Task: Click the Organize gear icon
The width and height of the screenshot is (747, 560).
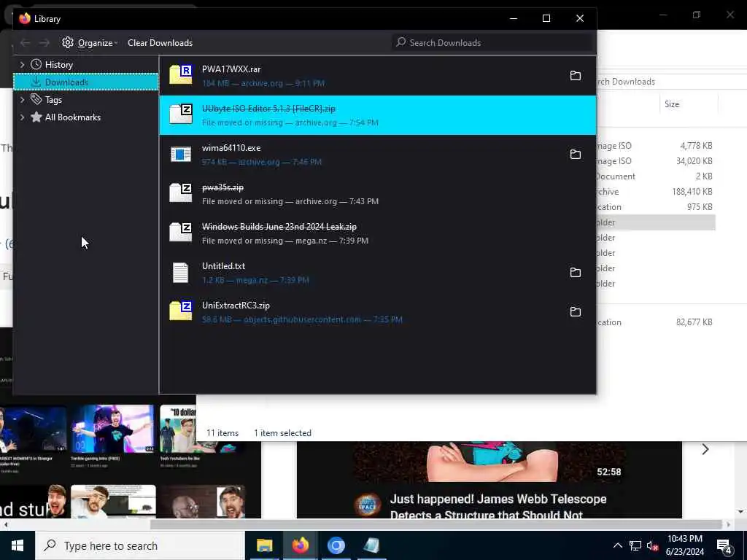Action: point(68,42)
